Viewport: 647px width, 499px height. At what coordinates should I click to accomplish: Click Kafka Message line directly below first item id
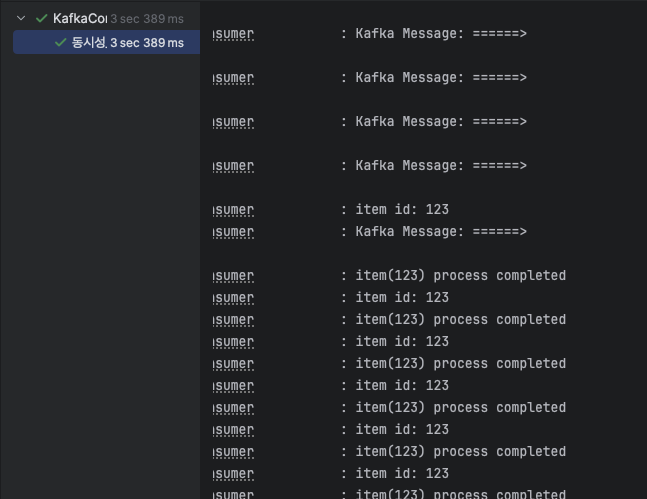[440, 232]
